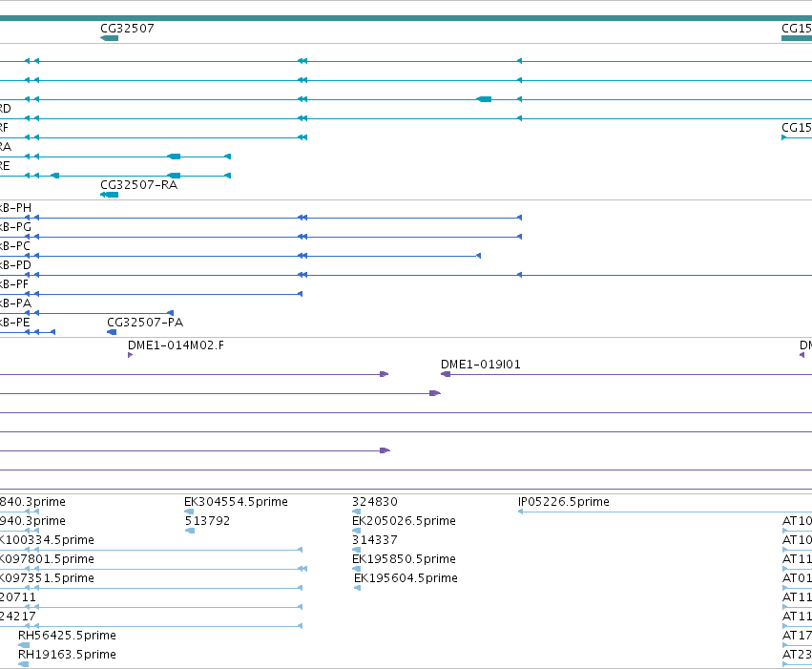812x669 pixels.
Task: Select the CG32507-RA transcript glyph
Action: click(x=109, y=195)
